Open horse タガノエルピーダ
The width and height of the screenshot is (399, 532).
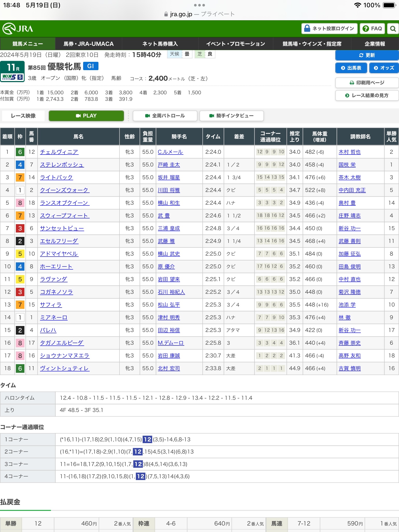pos(62,343)
